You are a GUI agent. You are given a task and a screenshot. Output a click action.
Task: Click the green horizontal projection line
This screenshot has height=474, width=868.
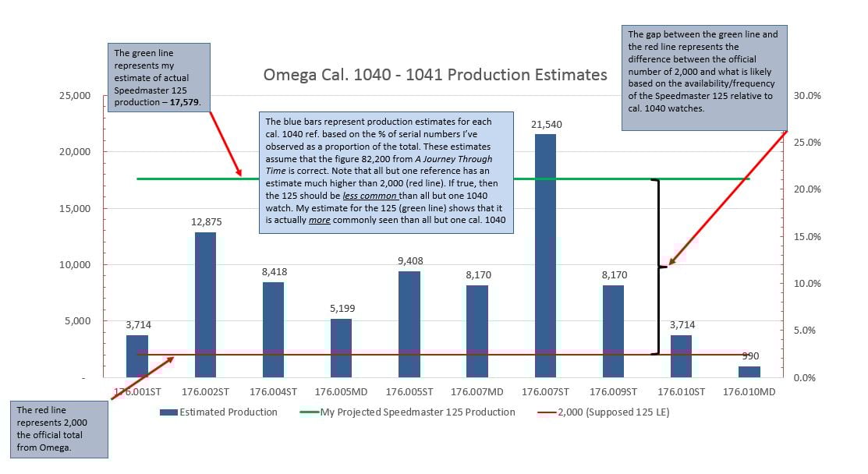pyautogui.click(x=443, y=179)
